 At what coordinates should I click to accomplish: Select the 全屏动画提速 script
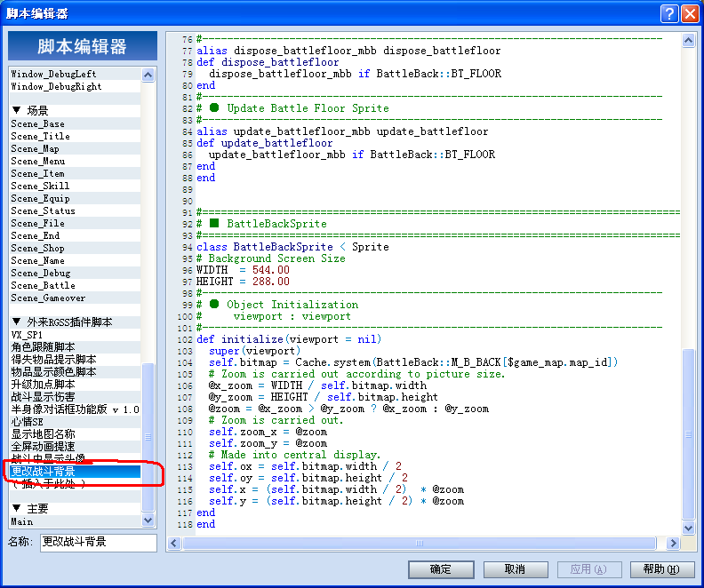tap(75, 447)
